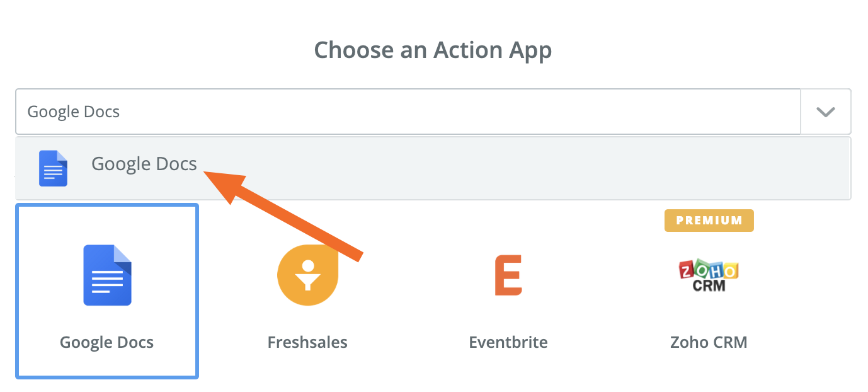Select the large Google Docs app icon
This screenshot has height=392, width=868.
pos(107,275)
